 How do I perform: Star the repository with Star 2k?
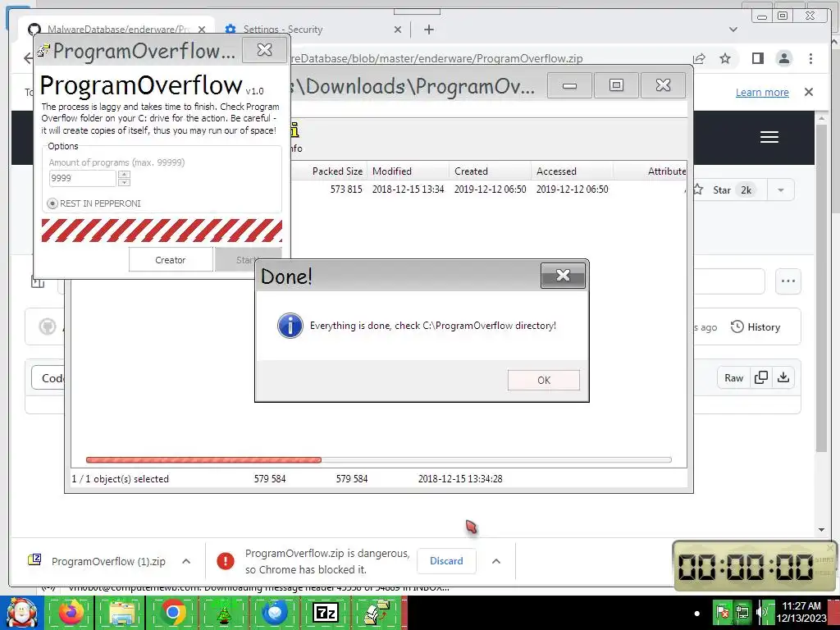click(729, 190)
